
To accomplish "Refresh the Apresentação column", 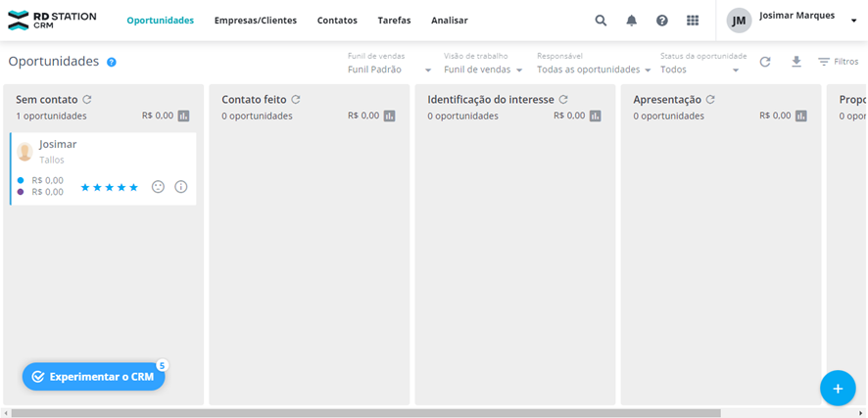I will (x=710, y=100).
